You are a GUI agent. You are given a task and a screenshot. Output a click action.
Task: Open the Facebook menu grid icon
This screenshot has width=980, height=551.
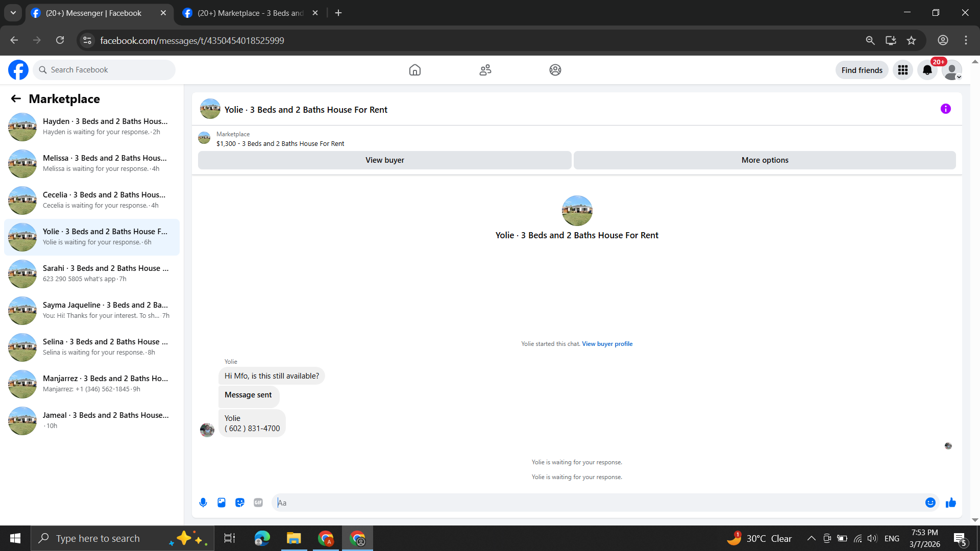click(903, 70)
